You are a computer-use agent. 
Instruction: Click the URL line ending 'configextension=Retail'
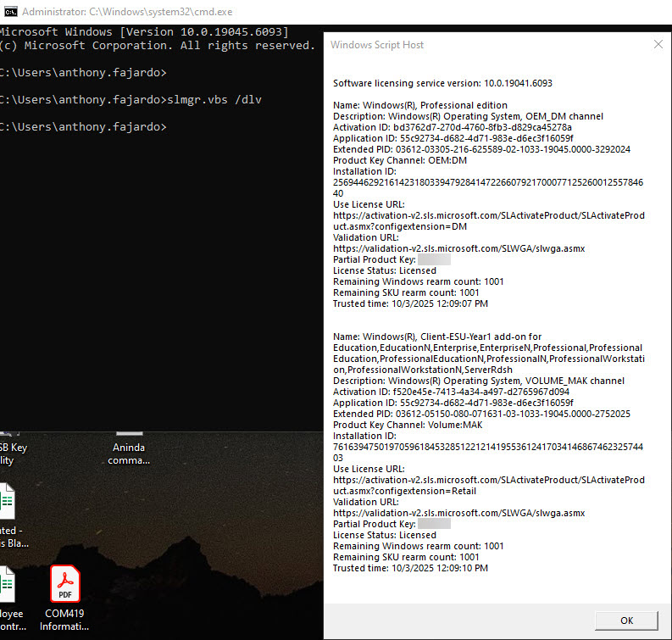tap(489, 485)
